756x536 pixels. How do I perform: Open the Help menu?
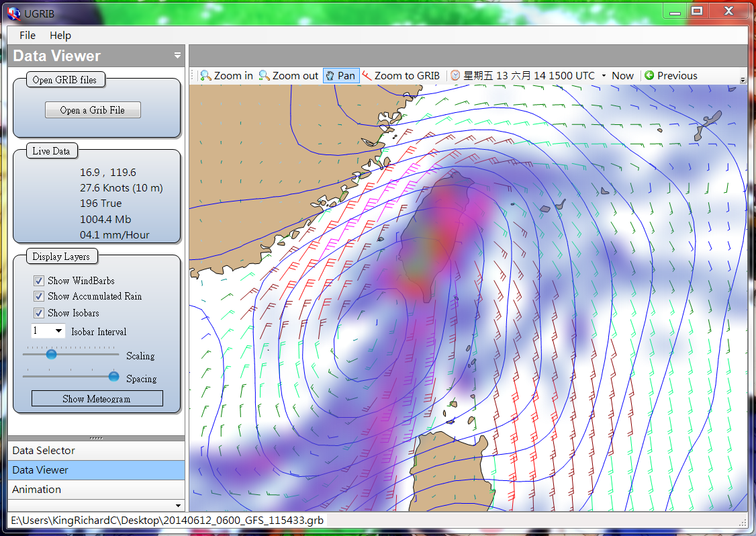[60, 36]
